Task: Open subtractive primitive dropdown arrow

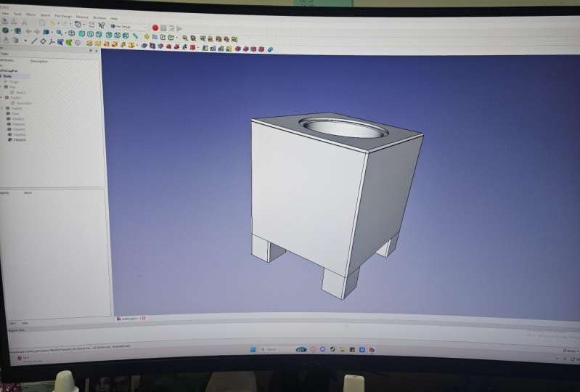Action: pyautogui.click(x=198, y=47)
